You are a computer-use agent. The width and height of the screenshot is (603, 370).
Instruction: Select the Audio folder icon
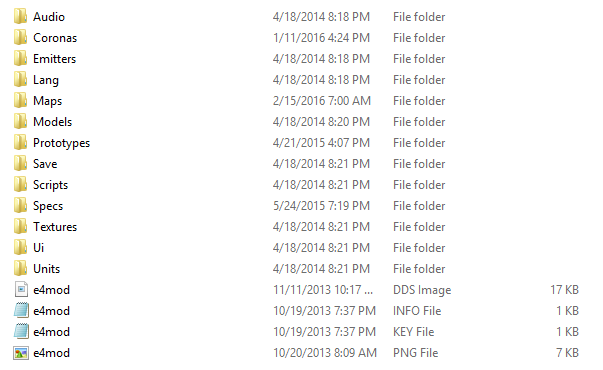coord(20,17)
